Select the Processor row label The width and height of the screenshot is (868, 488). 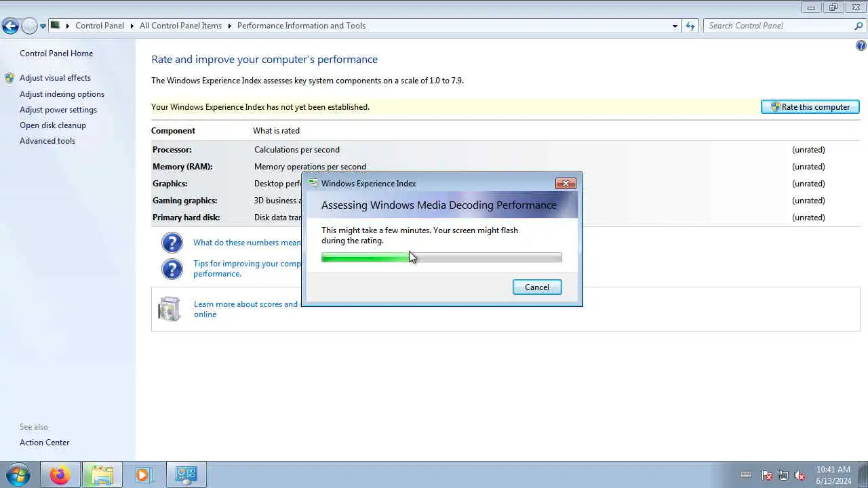click(x=172, y=150)
